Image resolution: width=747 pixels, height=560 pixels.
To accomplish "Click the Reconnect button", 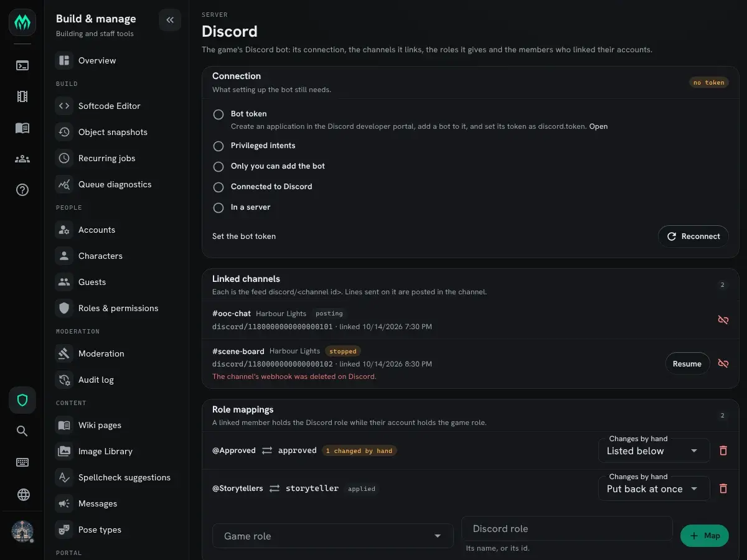I will [x=693, y=236].
